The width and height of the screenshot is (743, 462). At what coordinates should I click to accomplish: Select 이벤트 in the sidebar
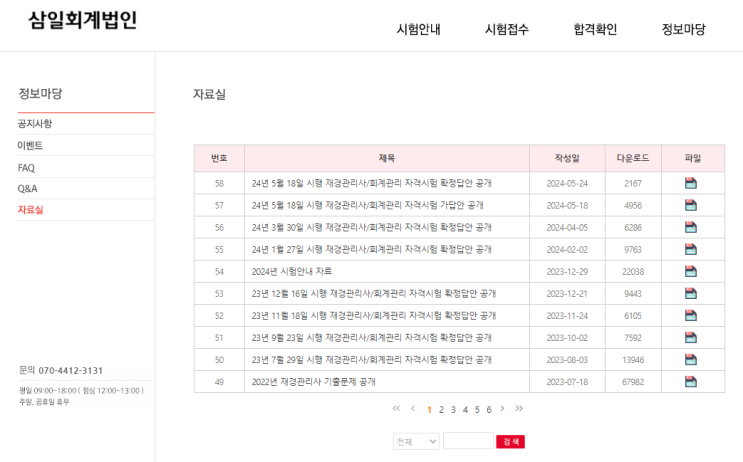pos(30,145)
